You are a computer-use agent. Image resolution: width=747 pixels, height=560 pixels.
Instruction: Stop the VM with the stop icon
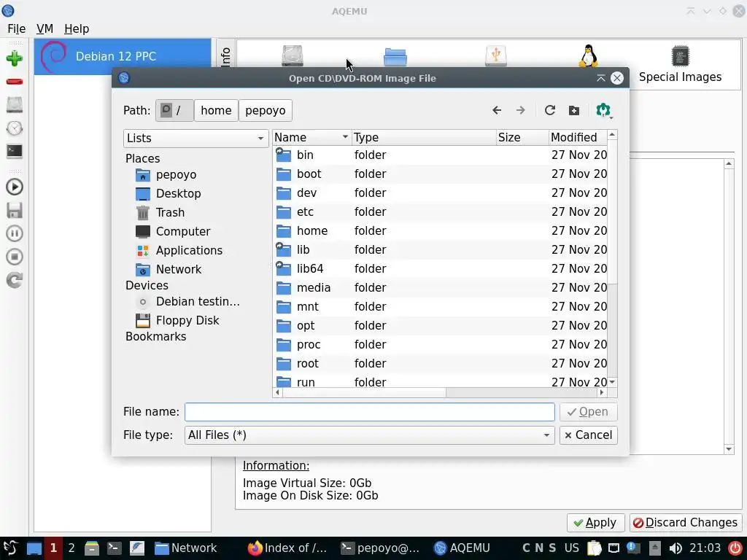tap(15, 257)
